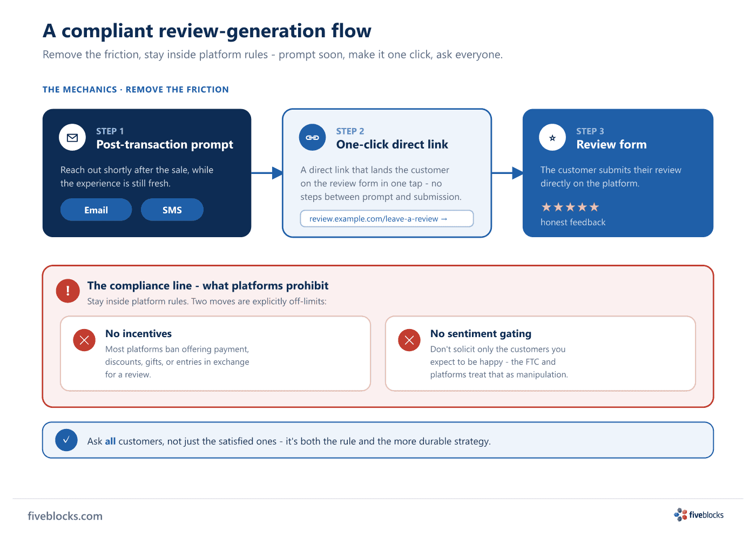Click 'The customer submits their review' text
The image size is (756, 537).
pos(611,177)
